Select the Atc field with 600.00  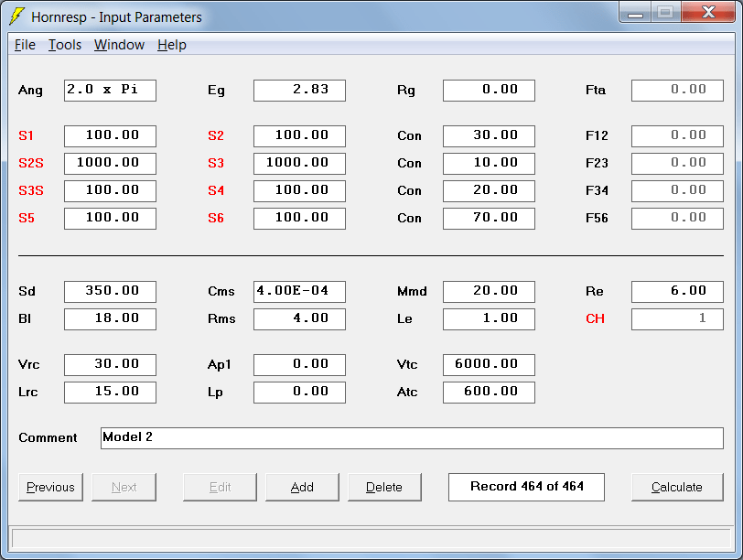pos(489,393)
